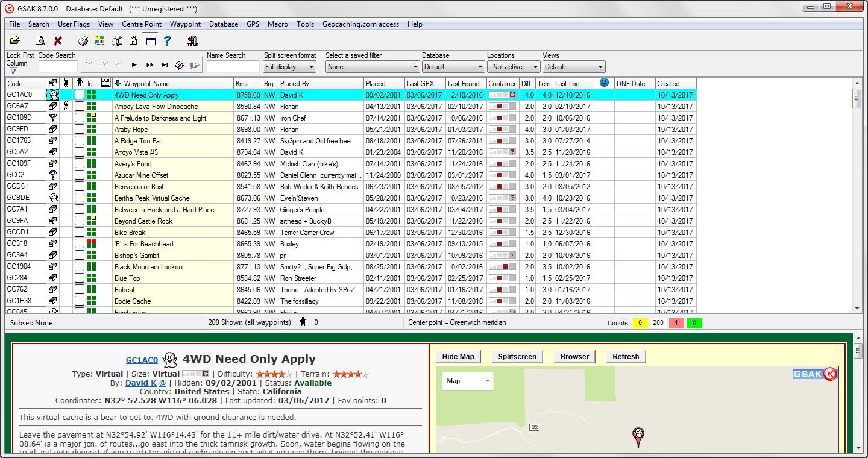Viewport: 868px width, 458px height.
Task: Click the red X delete toolbar icon
Action: (x=58, y=41)
